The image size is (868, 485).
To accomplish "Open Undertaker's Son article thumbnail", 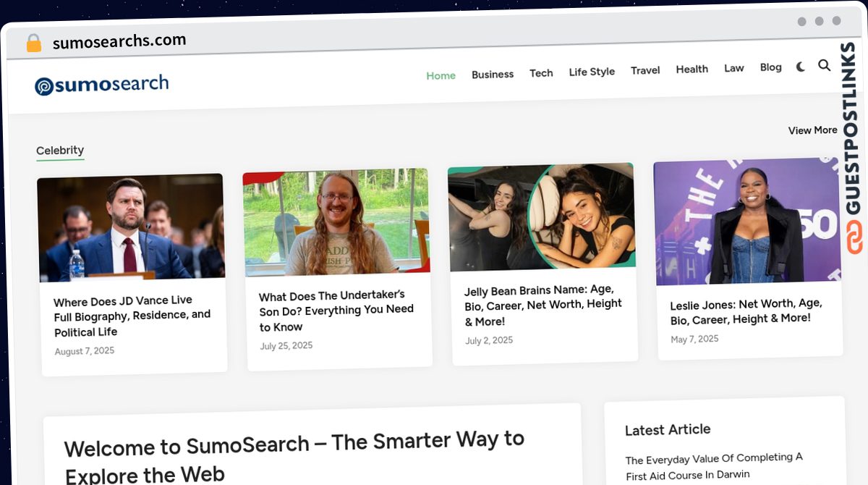I will [336, 222].
